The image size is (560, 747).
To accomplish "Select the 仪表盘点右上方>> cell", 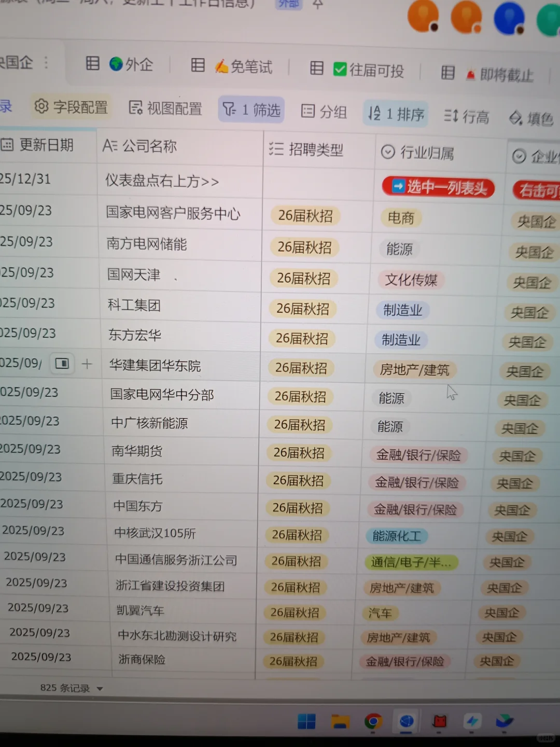I will coord(179,181).
